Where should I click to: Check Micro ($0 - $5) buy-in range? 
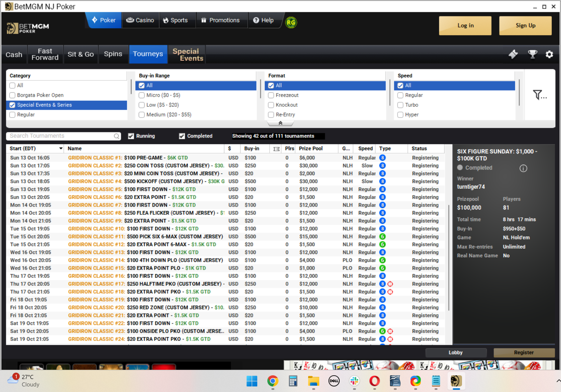pos(142,95)
